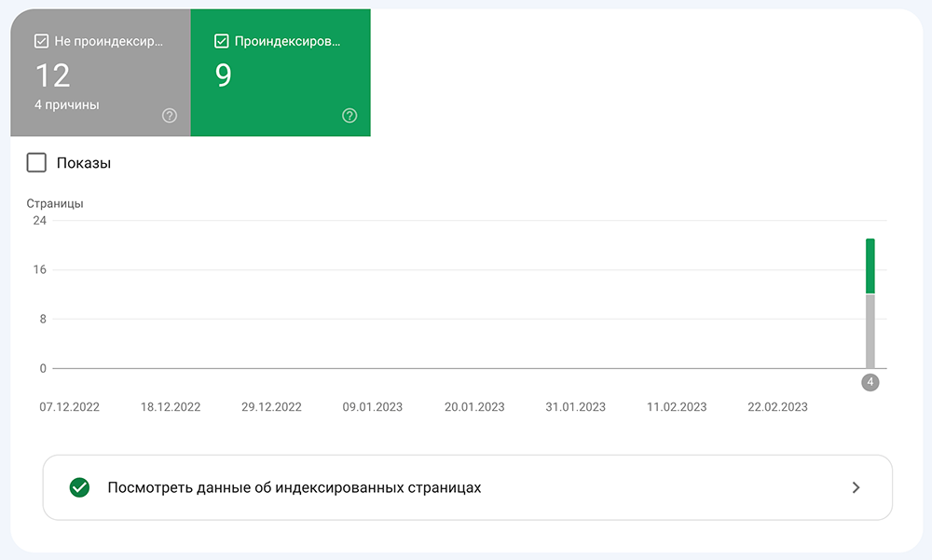The image size is (932, 560).
Task: Click help icon on green indexed card
Action: pos(349,116)
